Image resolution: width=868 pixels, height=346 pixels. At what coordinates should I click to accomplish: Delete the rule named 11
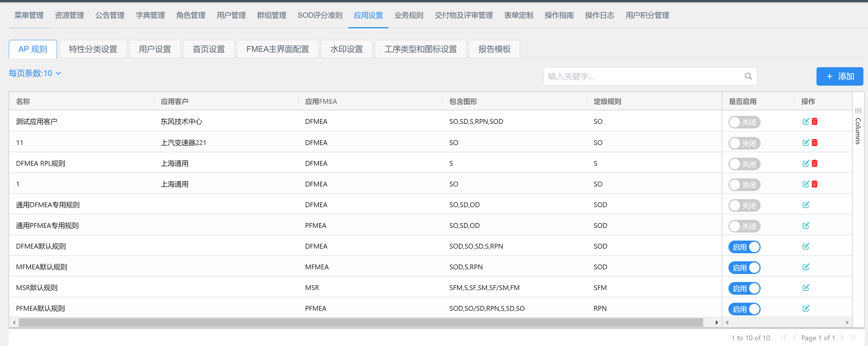tap(814, 143)
